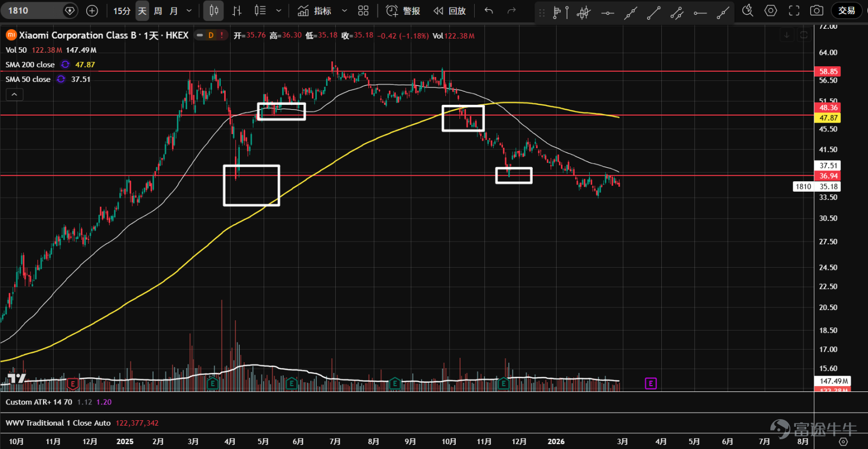The width and height of the screenshot is (868, 449).
Task: Open the indicators favorites dropdown arrow
Action: 344,11
